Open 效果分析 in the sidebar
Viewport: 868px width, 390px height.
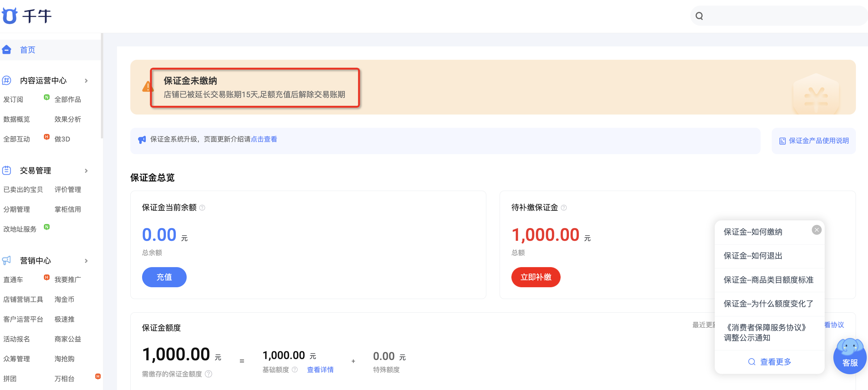68,119
